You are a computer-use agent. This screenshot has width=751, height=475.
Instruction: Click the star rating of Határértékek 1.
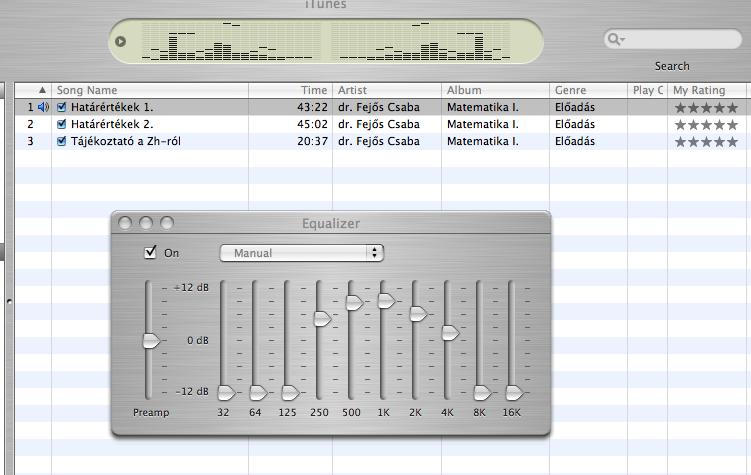point(706,108)
